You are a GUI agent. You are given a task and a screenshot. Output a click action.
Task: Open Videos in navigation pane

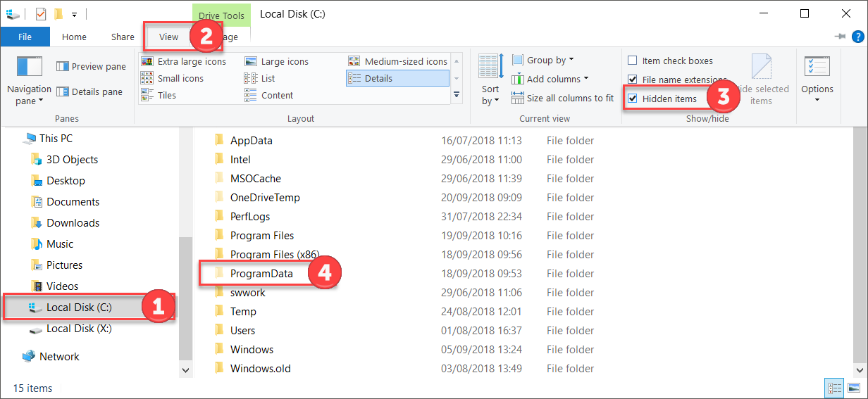coord(55,286)
